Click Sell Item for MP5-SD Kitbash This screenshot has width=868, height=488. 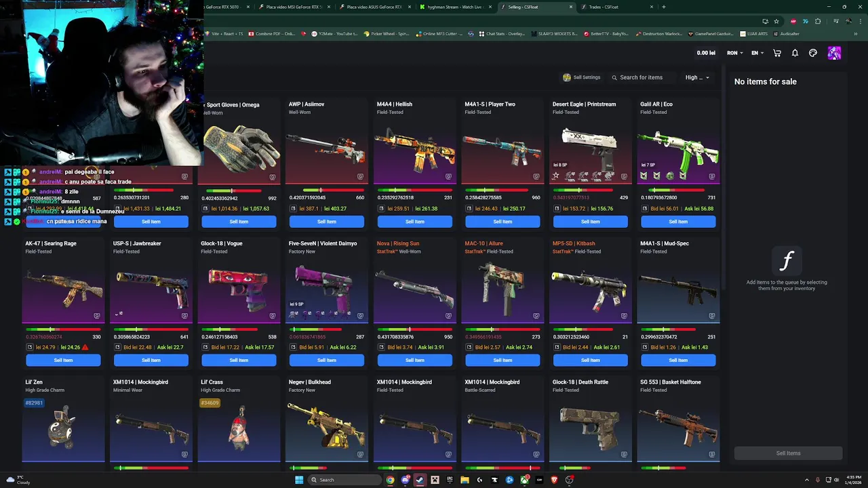click(x=591, y=360)
